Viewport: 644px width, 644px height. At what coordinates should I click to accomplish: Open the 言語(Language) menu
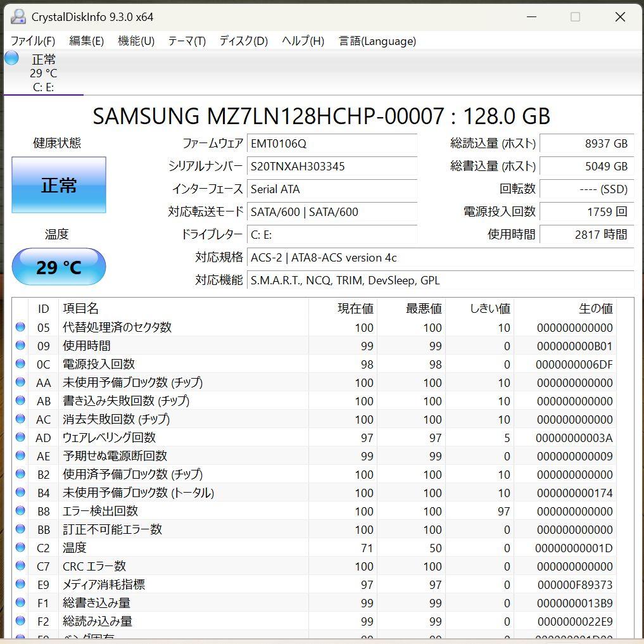(x=377, y=41)
